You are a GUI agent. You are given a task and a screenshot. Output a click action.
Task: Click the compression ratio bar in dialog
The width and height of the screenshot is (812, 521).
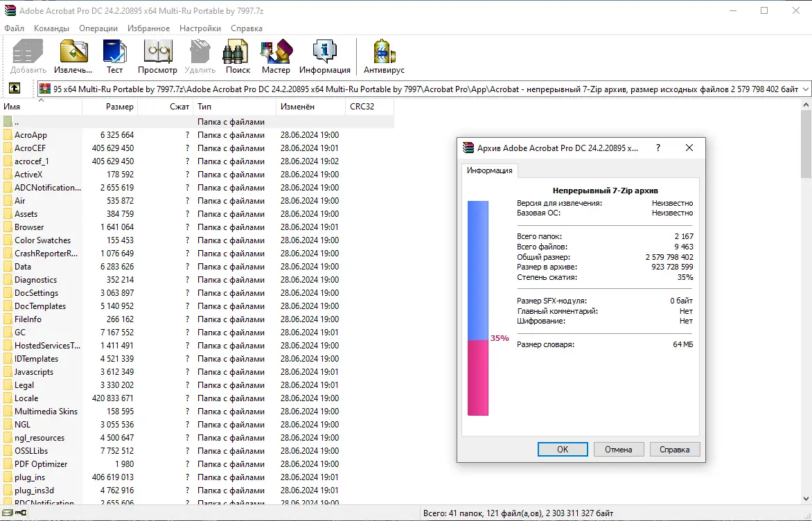(x=478, y=308)
